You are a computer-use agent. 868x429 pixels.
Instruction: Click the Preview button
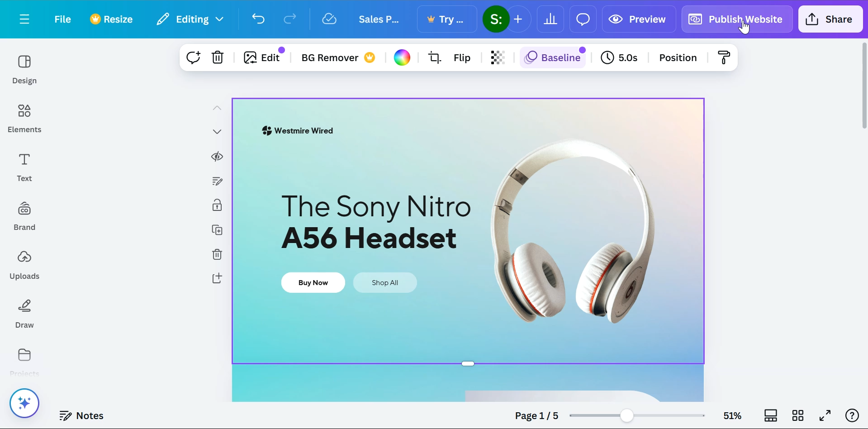pyautogui.click(x=639, y=19)
